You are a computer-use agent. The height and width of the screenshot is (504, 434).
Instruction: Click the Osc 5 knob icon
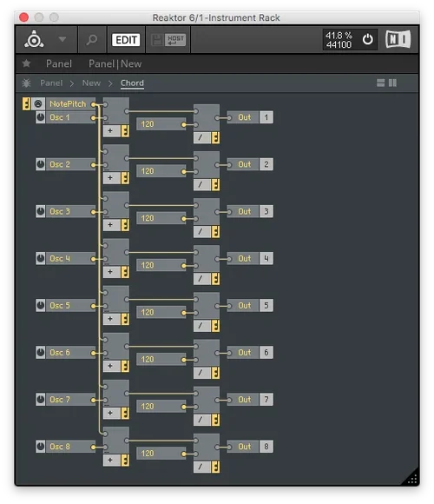coord(41,305)
